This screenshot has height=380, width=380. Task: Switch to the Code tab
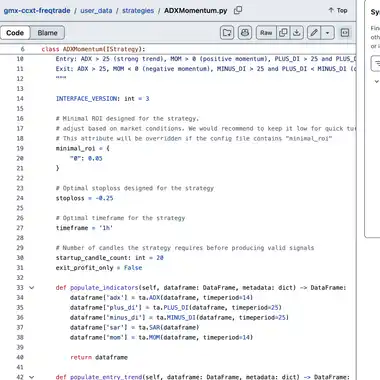(15, 33)
